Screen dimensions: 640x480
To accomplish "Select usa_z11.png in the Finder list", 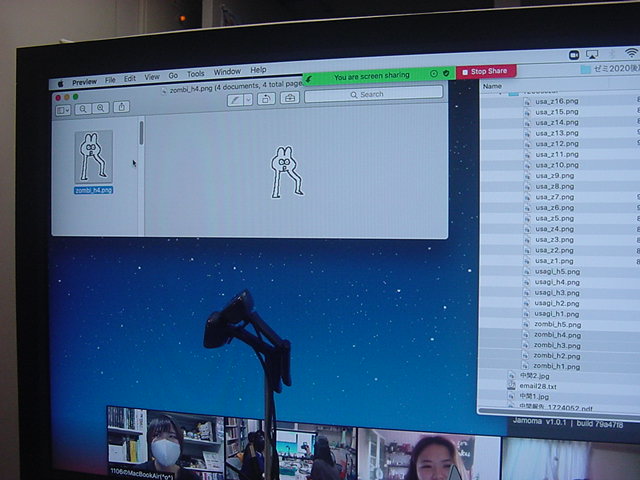I will coord(557,154).
